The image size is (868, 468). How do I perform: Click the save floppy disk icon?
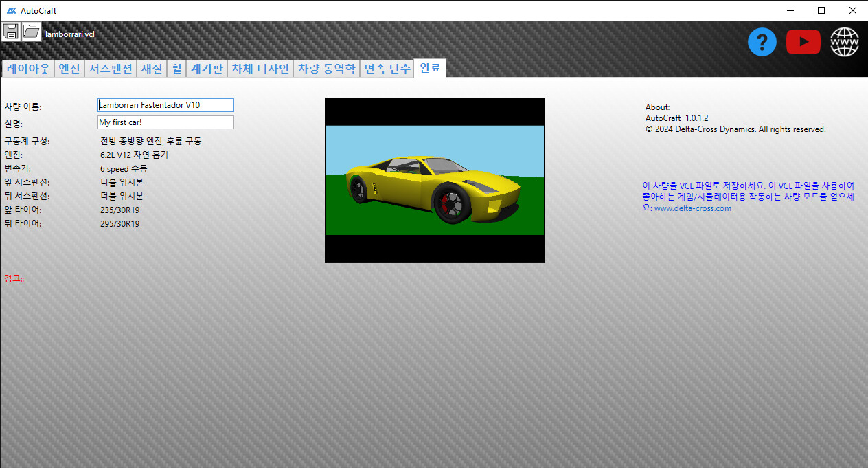tap(10, 32)
